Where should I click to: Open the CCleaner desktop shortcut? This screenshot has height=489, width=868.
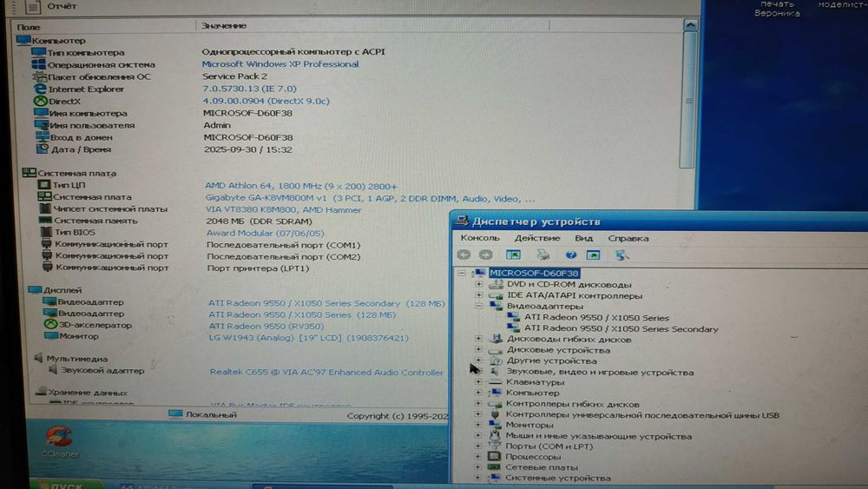(60, 441)
